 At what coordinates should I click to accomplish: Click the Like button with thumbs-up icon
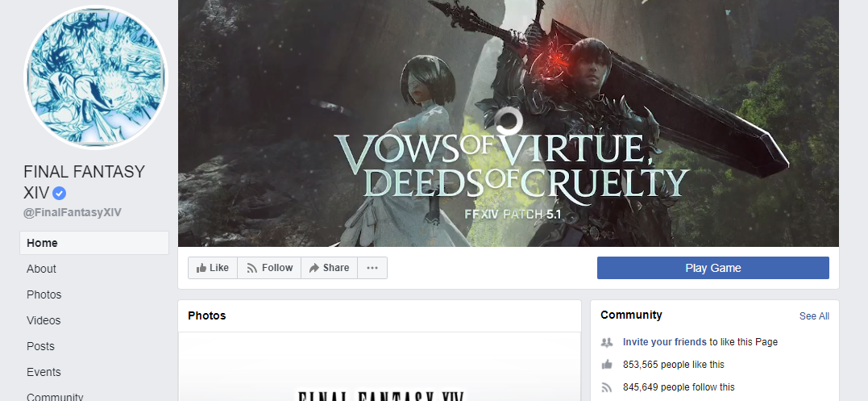tap(213, 268)
